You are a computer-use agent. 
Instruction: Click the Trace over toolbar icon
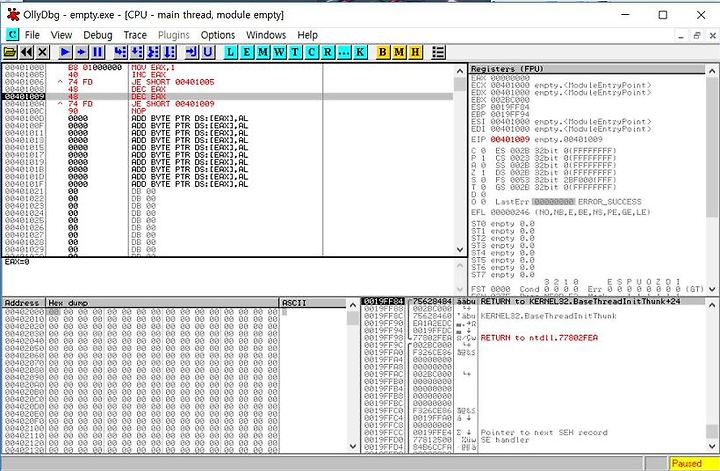(x=169, y=52)
